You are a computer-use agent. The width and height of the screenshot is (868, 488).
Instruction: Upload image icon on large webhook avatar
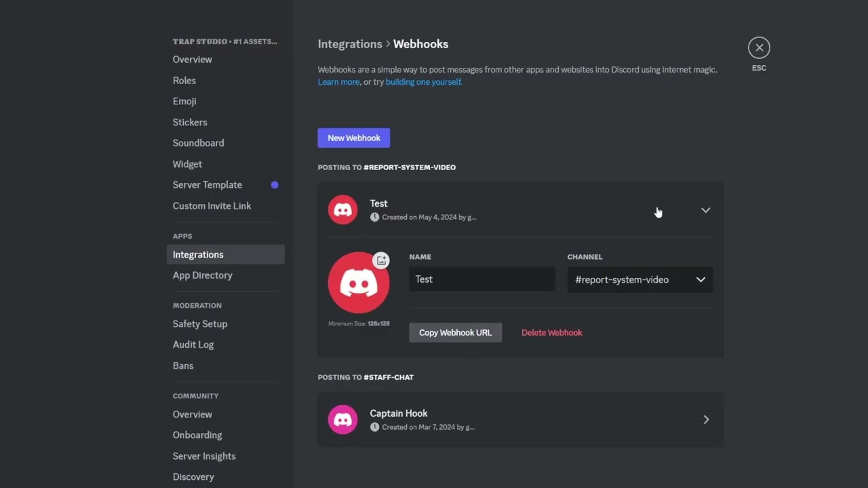point(382,260)
